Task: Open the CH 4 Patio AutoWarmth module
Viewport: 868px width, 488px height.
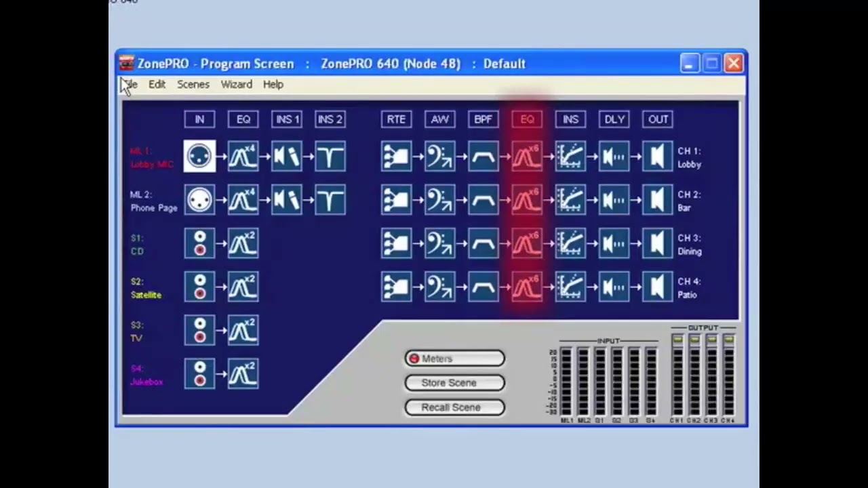Action: 439,287
